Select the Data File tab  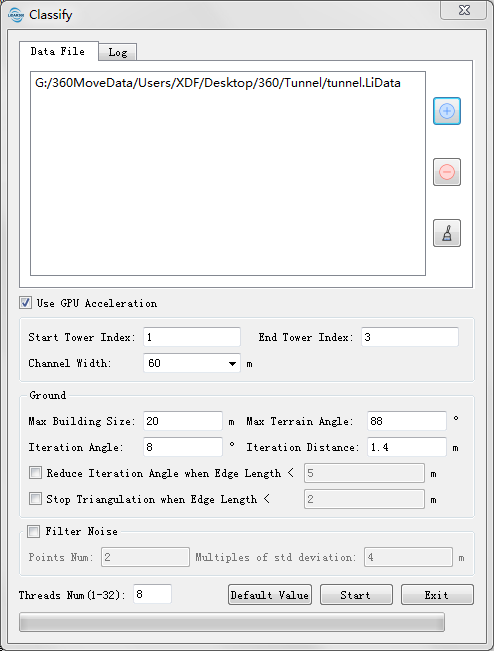pos(59,51)
